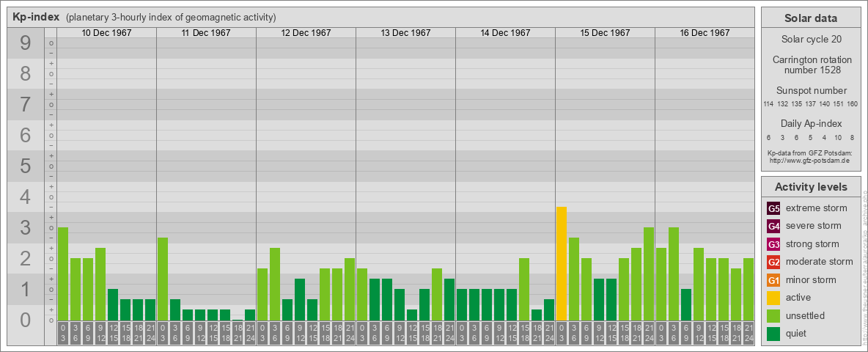
Task: Select the '14 Dec 1967' date header
Action: coord(505,33)
